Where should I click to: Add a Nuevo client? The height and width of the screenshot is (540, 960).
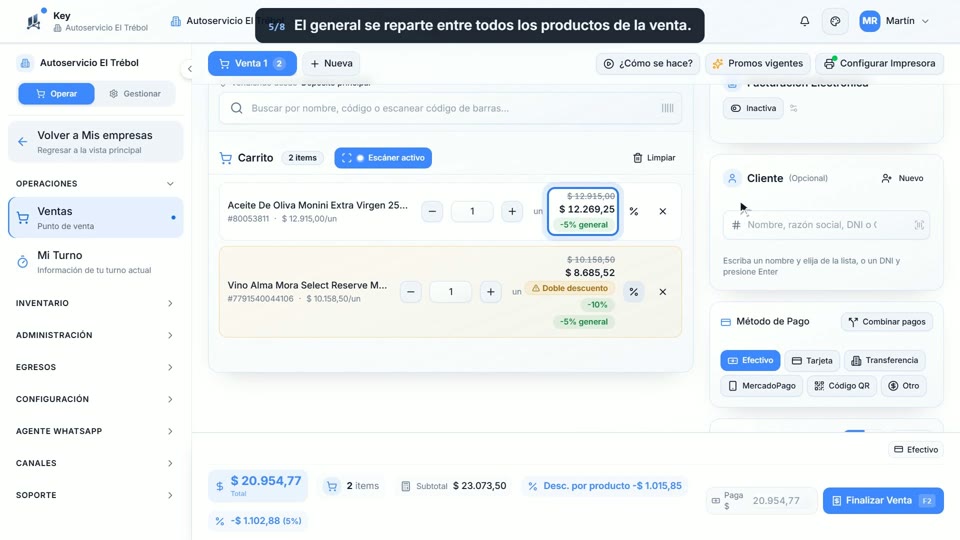(902, 178)
